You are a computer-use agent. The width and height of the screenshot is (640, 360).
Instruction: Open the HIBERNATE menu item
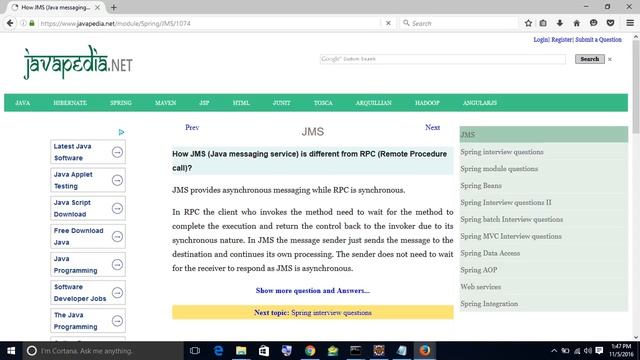point(70,103)
